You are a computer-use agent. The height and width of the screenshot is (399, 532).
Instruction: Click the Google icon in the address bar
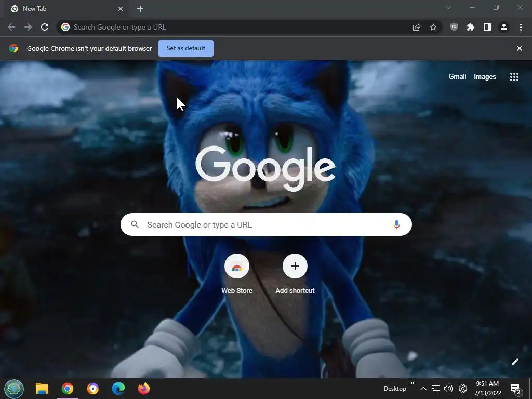click(x=65, y=27)
